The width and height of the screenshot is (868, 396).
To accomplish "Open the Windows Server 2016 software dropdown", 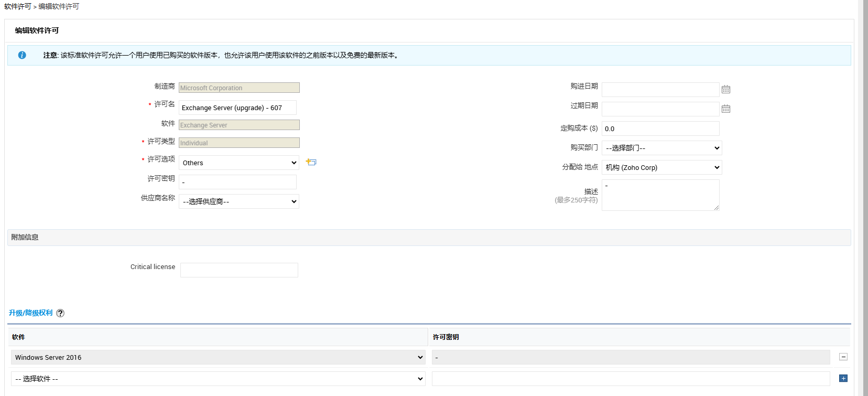I will click(x=218, y=357).
